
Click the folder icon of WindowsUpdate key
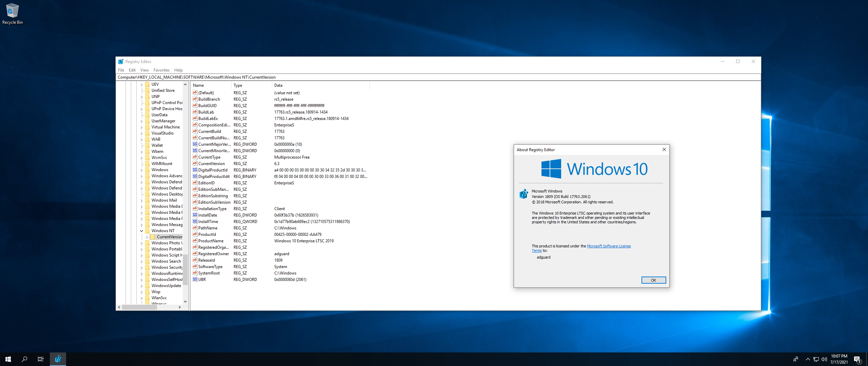pyautogui.click(x=147, y=286)
